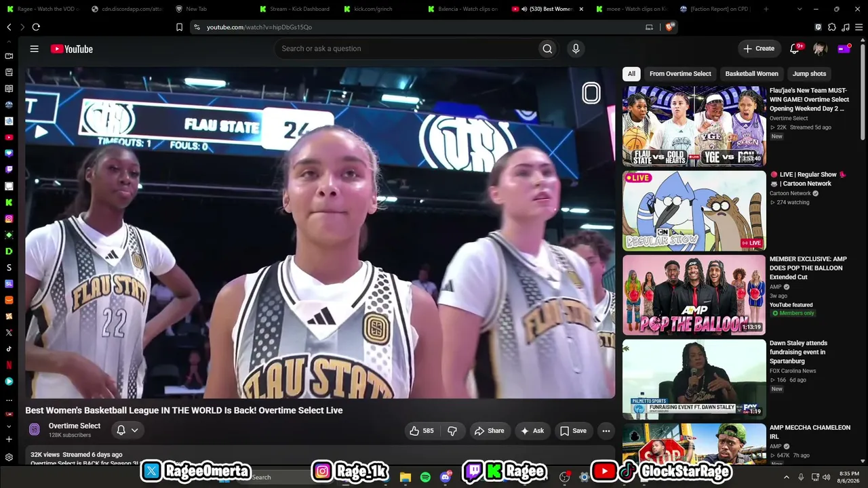Click the browser address bar URL

click(x=259, y=27)
